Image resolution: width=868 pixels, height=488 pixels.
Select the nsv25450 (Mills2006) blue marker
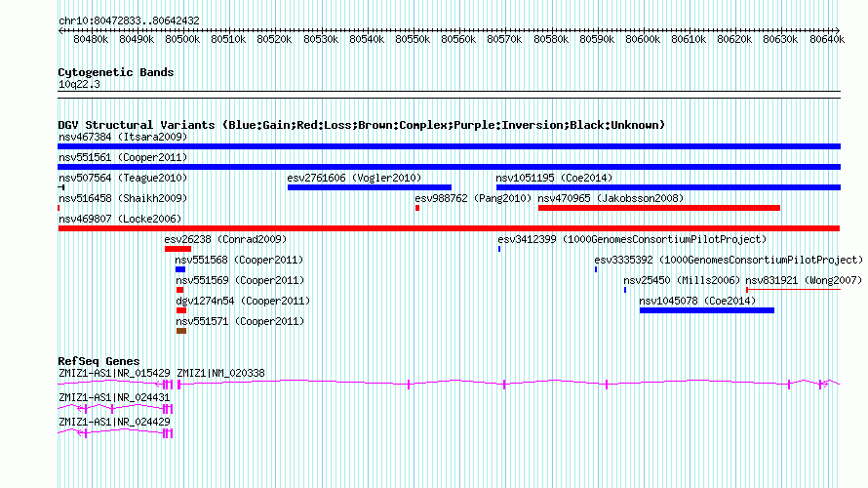[x=625, y=290]
